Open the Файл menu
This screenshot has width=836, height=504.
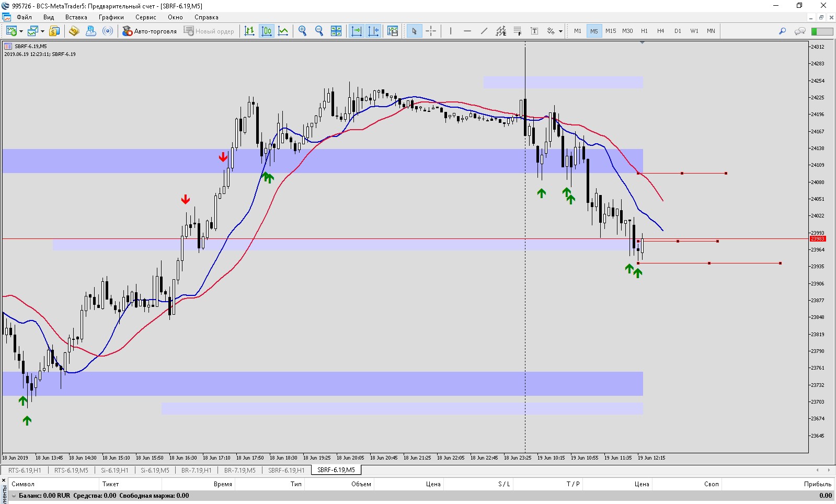tap(24, 17)
